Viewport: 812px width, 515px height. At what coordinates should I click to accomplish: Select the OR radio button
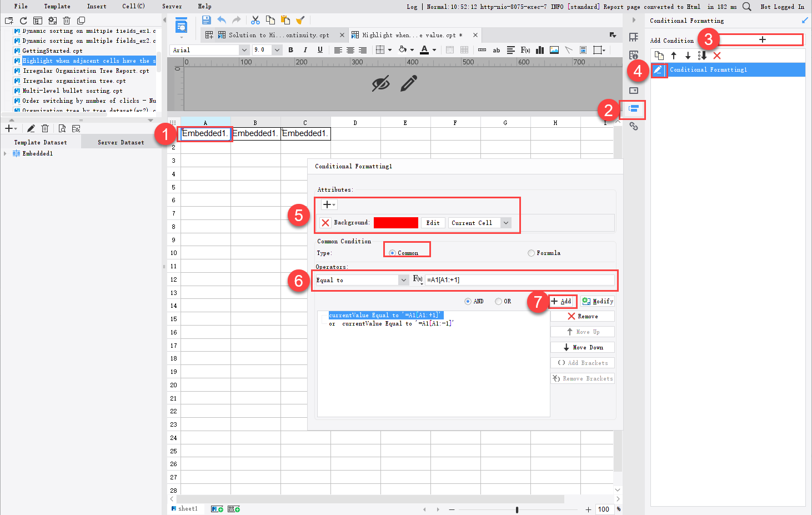click(x=499, y=301)
